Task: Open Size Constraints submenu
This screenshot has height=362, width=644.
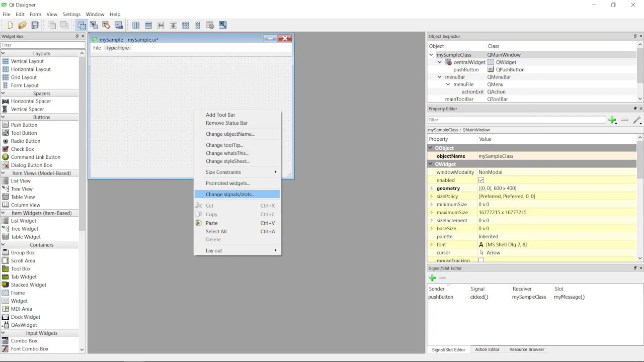Action: pos(237,172)
